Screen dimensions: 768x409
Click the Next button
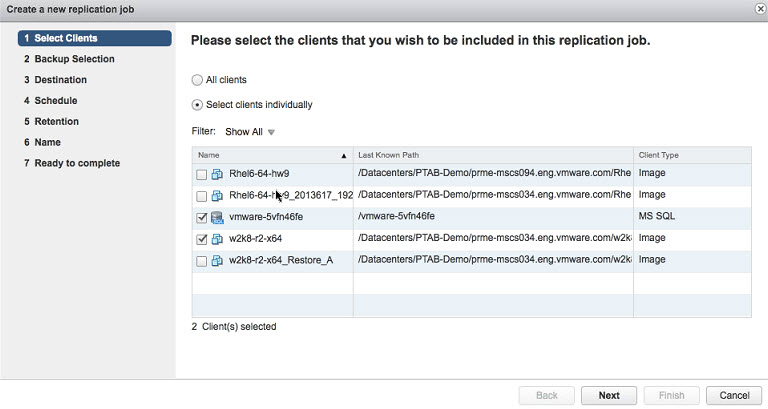tap(609, 395)
